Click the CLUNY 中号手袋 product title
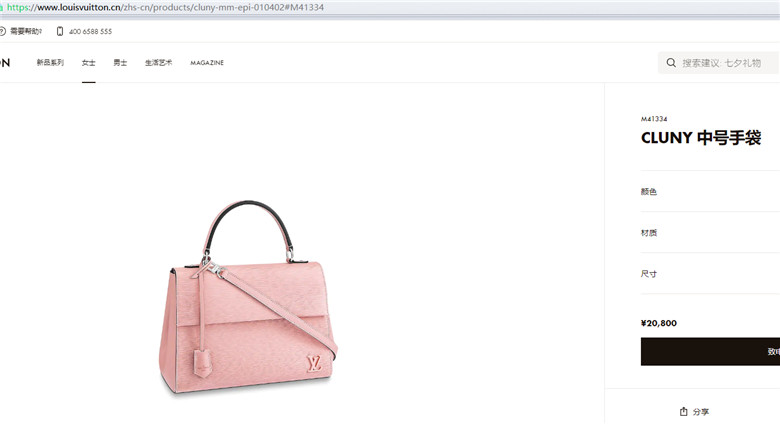The image size is (780, 424). coord(701,137)
